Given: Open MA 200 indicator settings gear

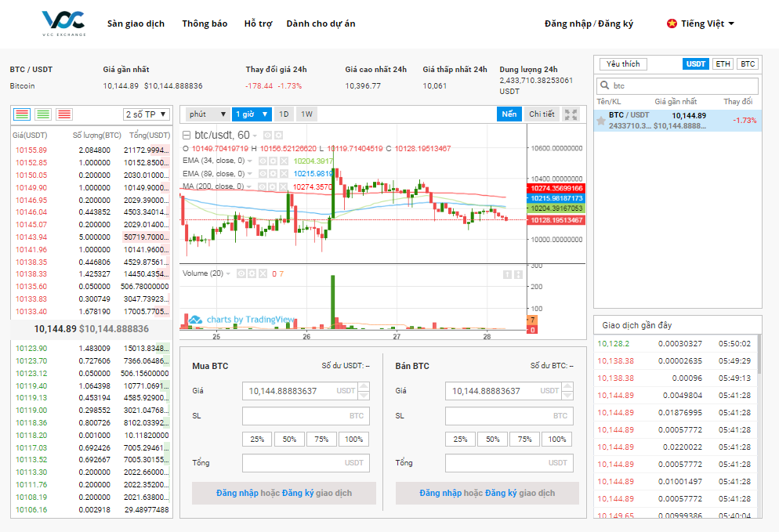Looking at the screenshot, I should [x=273, y=186].
